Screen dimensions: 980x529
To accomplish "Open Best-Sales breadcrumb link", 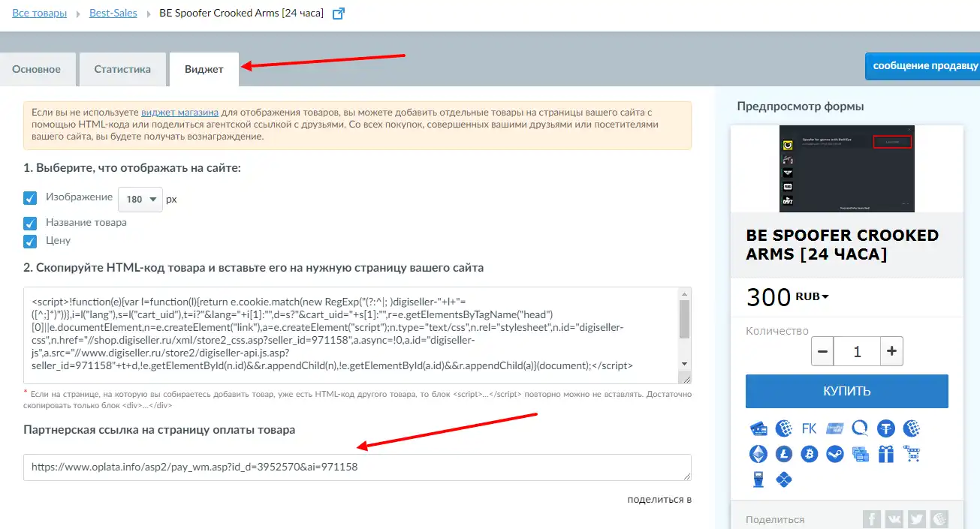I will (115, 14).
